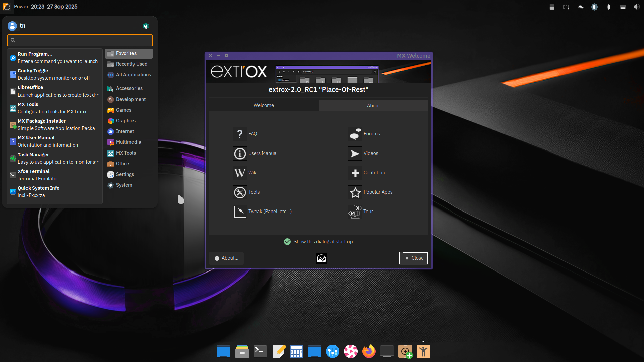Open the Multimedia menu category

pyautogui.click(x=129, y=142)
